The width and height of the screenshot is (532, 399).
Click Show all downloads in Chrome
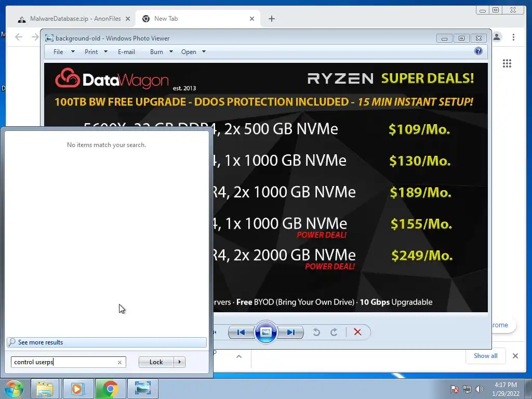[x=486, y=356]
